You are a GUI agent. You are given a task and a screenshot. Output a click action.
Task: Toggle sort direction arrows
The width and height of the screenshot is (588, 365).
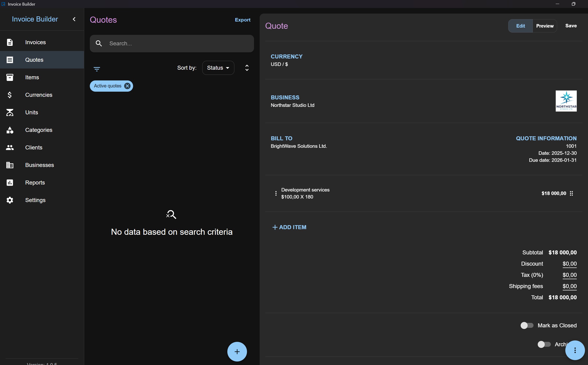247,68
